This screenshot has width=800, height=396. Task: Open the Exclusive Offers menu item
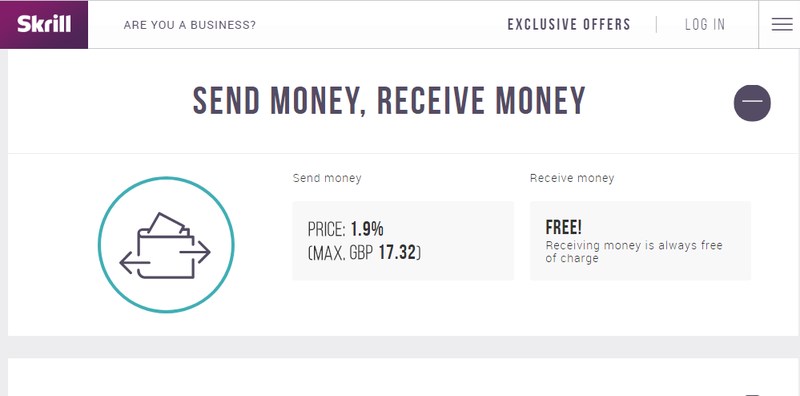coord(569,24)
